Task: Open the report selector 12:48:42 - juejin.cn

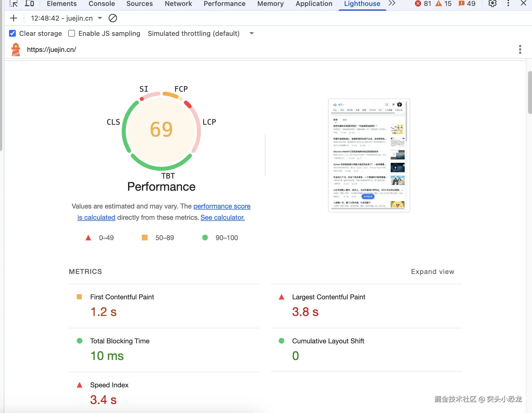Action: [x=66, y=18]
